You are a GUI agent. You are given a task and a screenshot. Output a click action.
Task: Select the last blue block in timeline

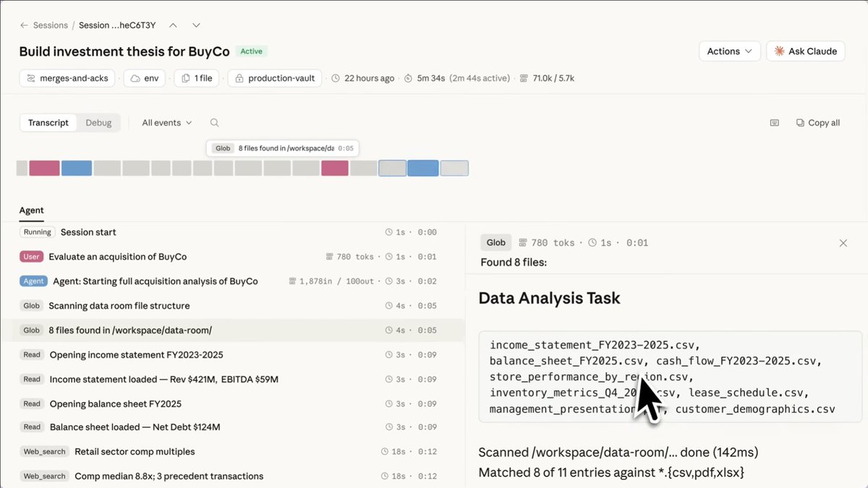(x=423, y=168)
